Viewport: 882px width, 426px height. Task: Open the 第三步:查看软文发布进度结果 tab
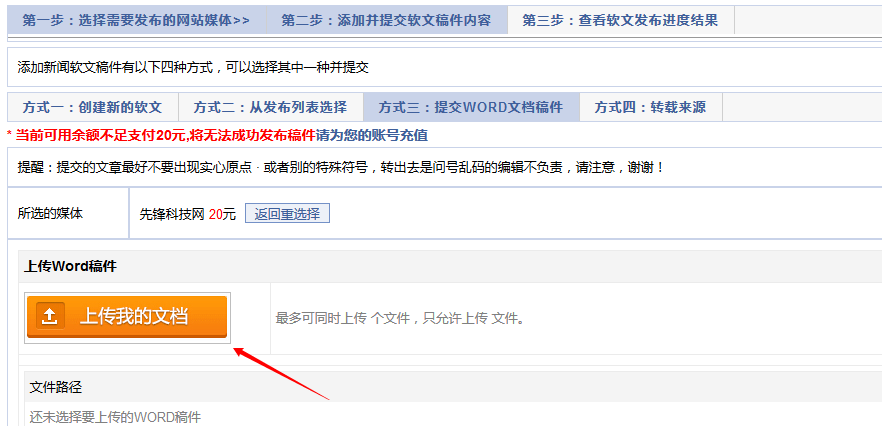620,21
